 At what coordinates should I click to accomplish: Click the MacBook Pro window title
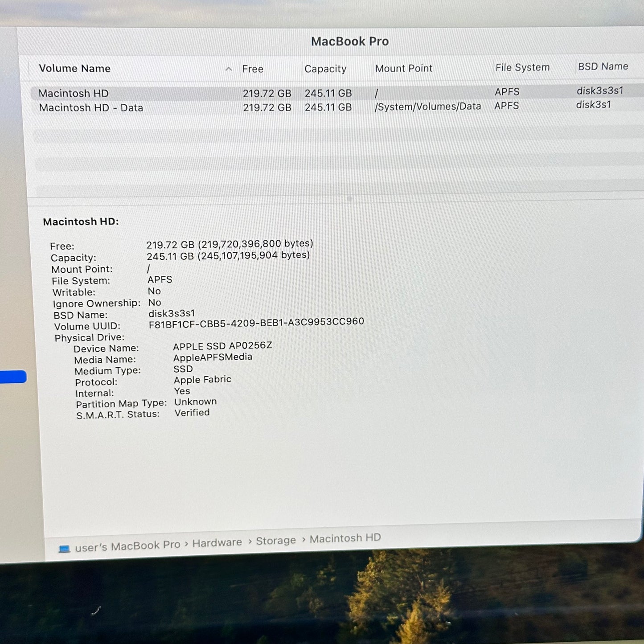click(350, 41)
